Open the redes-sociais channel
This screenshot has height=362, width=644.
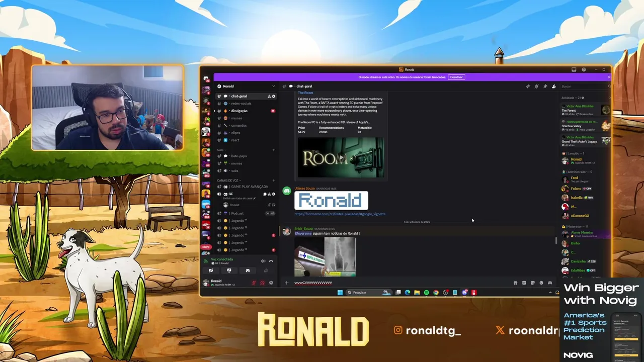pos(246,104)
